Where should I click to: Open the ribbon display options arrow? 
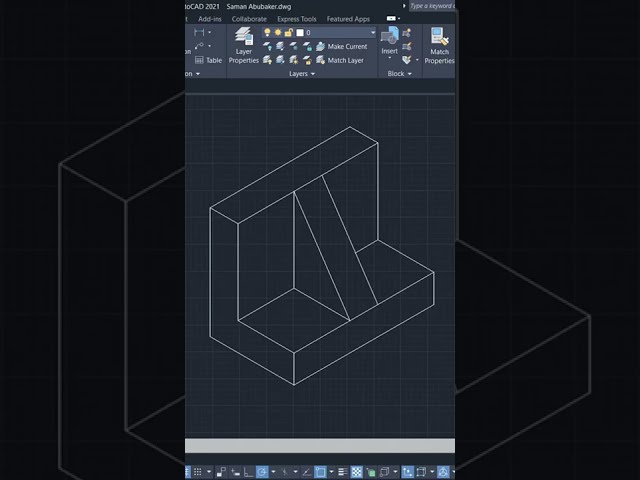point(399,18)
